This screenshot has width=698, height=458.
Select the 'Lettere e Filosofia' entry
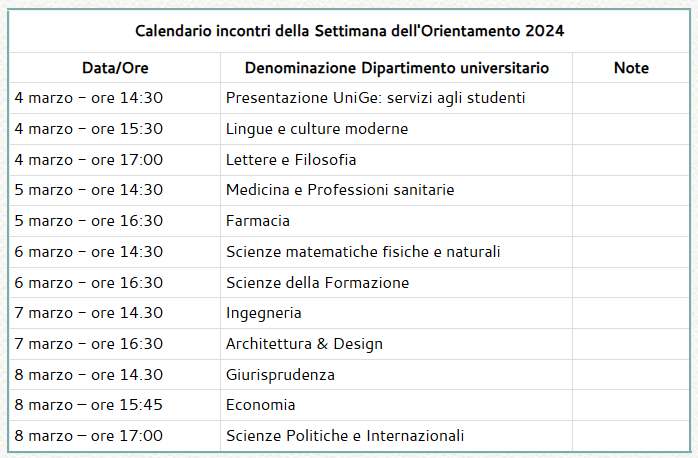[291, 160]
